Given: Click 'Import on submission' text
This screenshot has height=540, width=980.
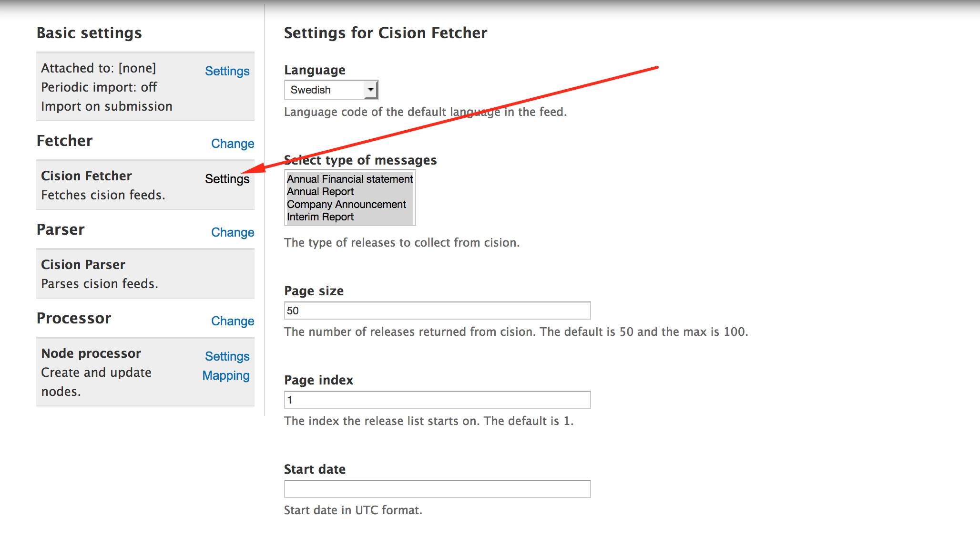Looking at the screenshot, I should [x=107, y=106].
